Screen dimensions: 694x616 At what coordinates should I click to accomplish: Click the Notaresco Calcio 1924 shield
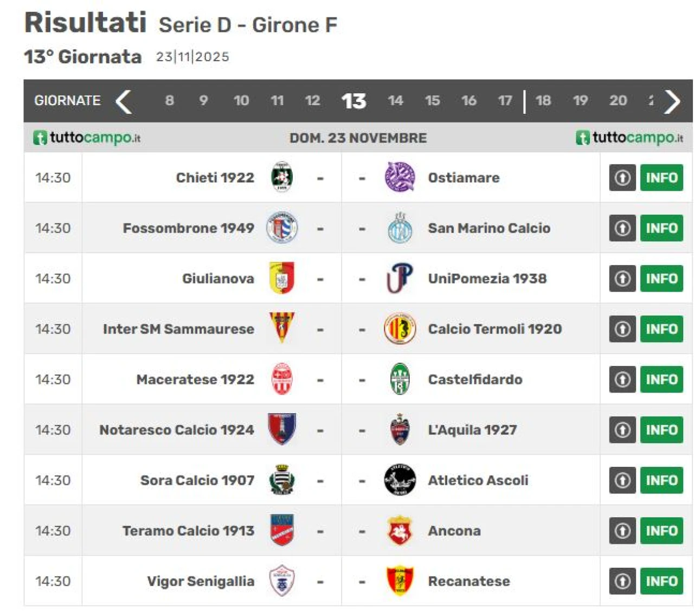(x=281, y=429)
